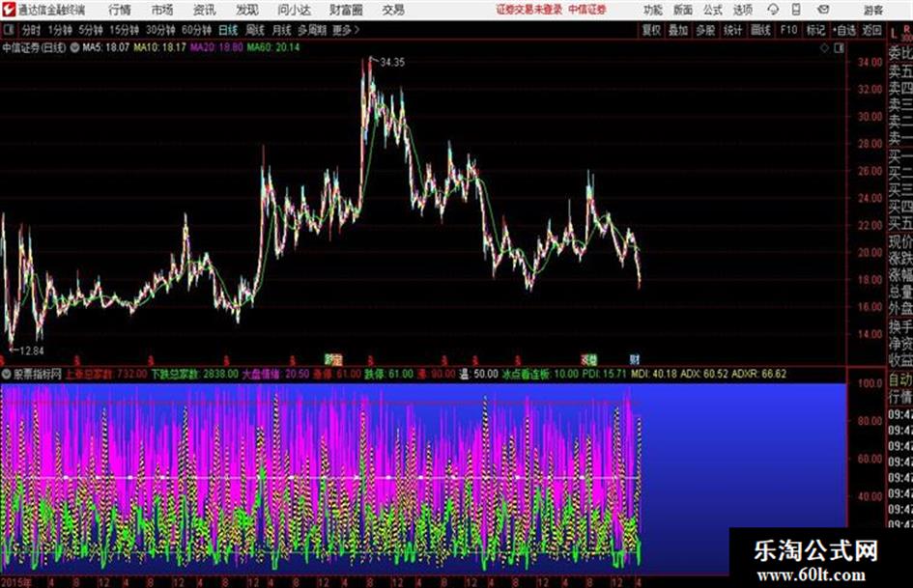Open the 选项 menu
This screenshot has height=588, width=913.
point(743,10)
